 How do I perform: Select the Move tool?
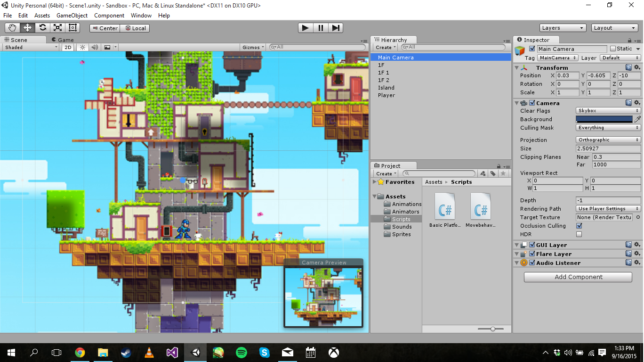coord(27,28)
